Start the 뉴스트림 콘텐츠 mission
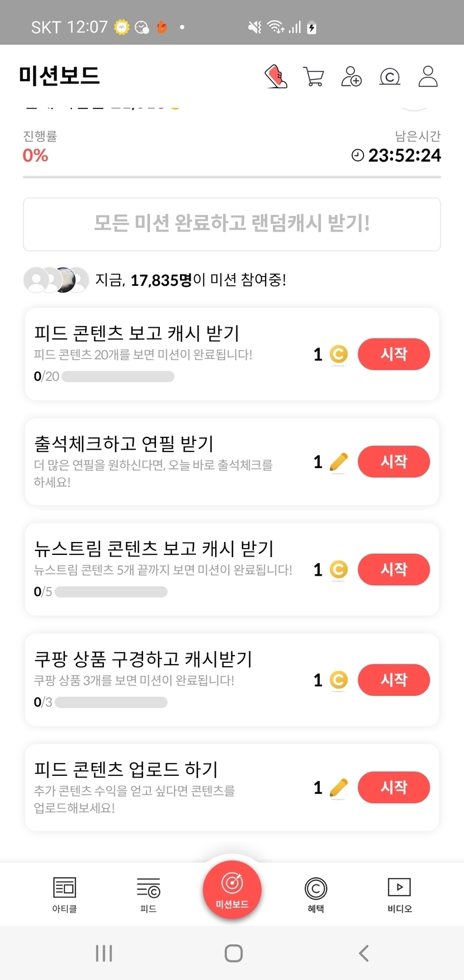 pyautogui.click(x=394, y=569)
